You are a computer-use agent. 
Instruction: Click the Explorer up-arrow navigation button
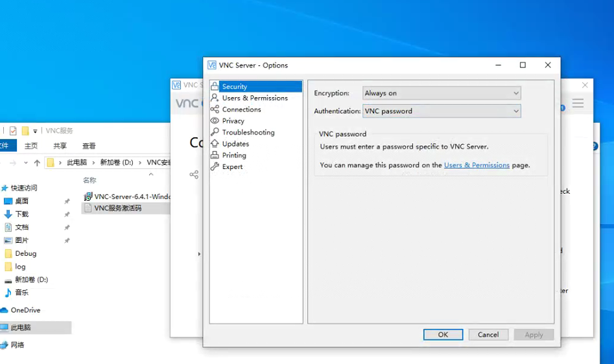click(x=37, y=163)
